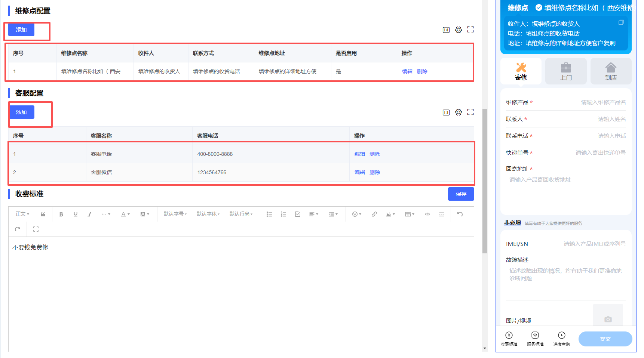Expand the 默认字号 font size dropdown
This screenshot has height=358, width=644.
[x=175, y=214]
